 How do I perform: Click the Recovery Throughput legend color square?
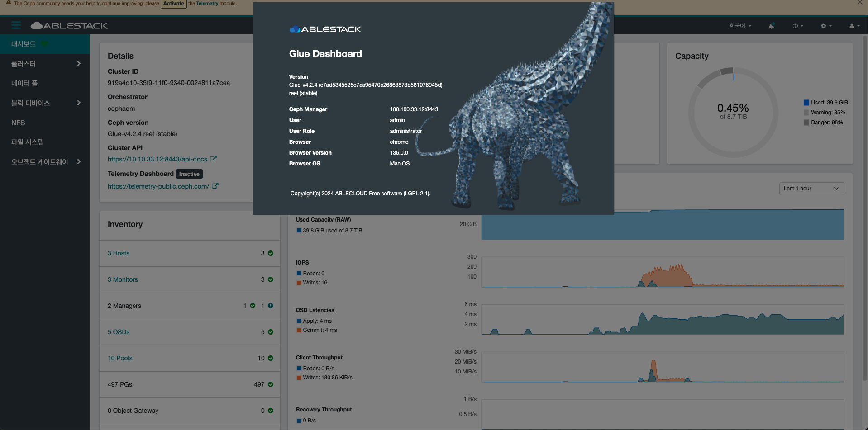point(299,421)
